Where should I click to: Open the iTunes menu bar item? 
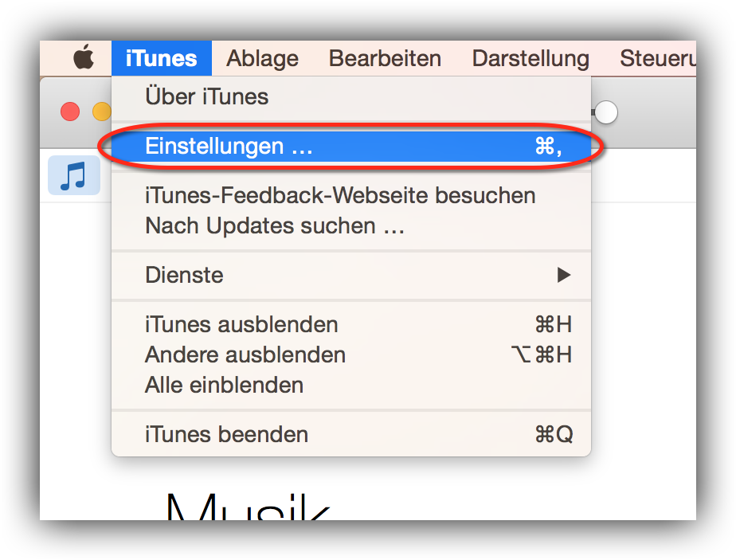pyautogui.click(x=162, y=58)
